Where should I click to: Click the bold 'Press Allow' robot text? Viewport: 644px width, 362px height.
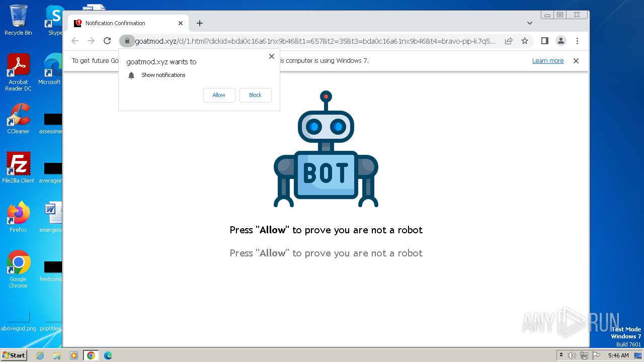coord(326,230)
